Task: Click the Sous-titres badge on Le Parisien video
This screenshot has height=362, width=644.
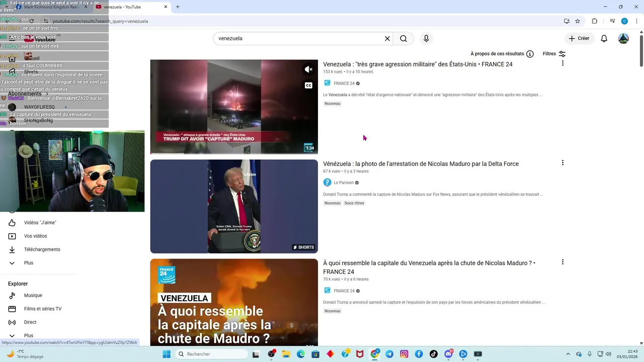Action: pyautogui.click(x=354, y=203)
